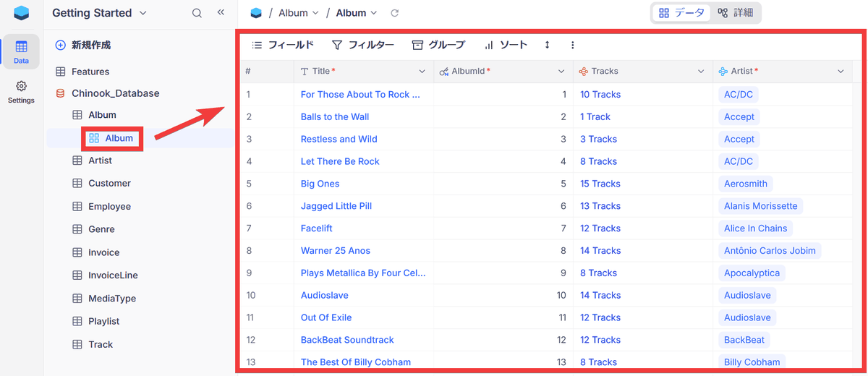Open グループ group menu
868x376 pixels.
pyautogui.click(x=438, y=45)
